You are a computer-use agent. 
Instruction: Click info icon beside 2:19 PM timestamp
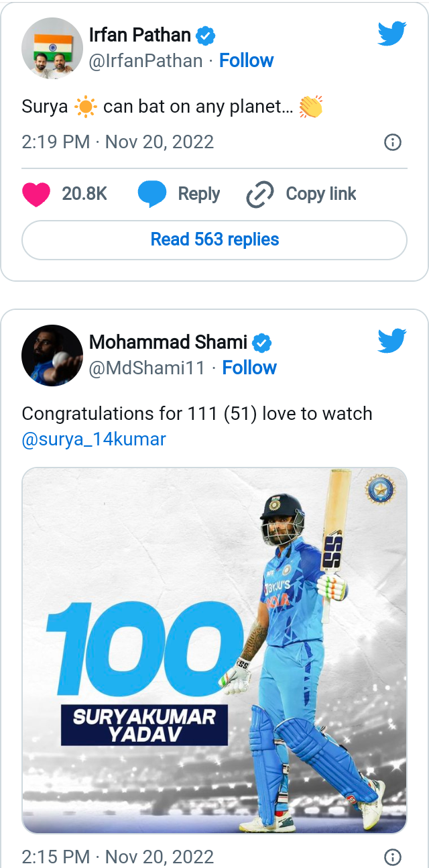[392, 142]
